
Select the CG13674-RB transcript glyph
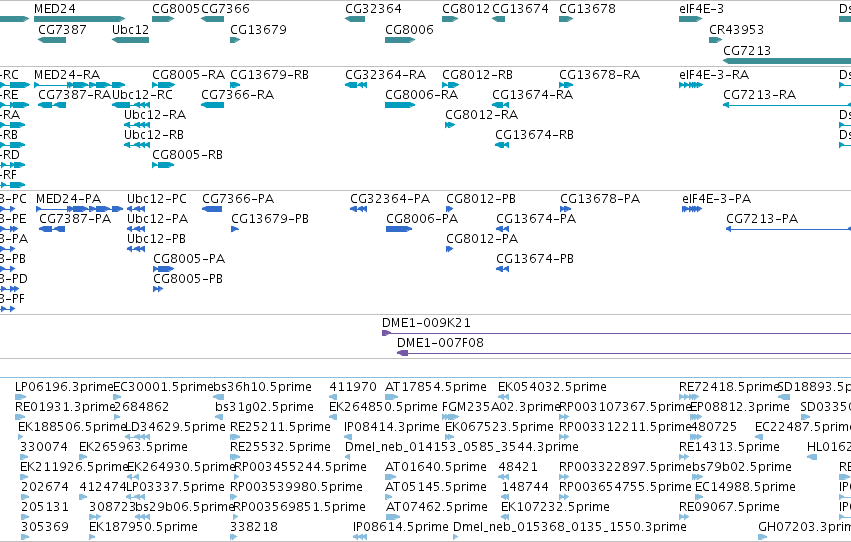502,145
